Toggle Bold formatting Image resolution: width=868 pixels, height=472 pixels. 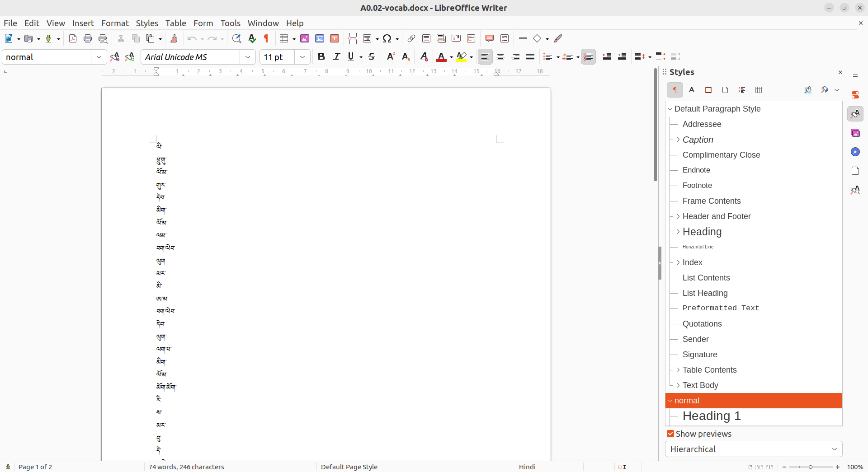pos(321,56)
